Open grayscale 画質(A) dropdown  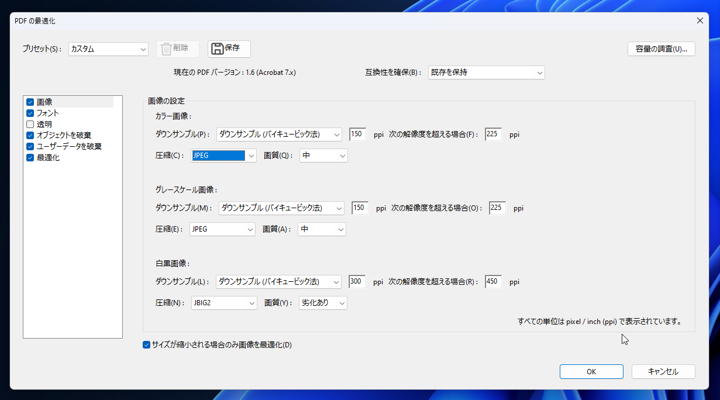(322, 229)
